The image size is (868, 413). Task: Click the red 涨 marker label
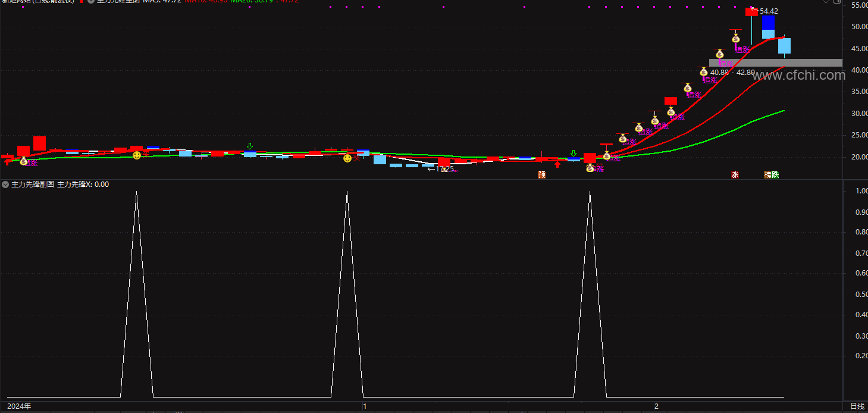pos(735,174)
